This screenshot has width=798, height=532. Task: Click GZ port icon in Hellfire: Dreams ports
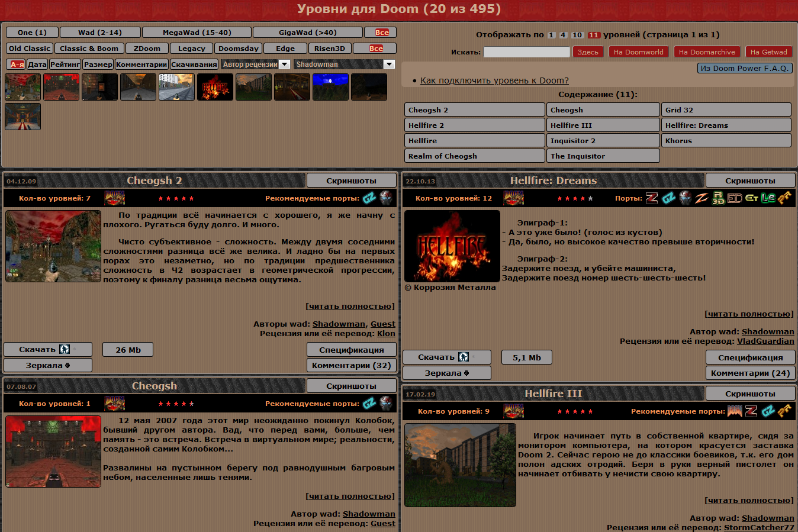669,198
